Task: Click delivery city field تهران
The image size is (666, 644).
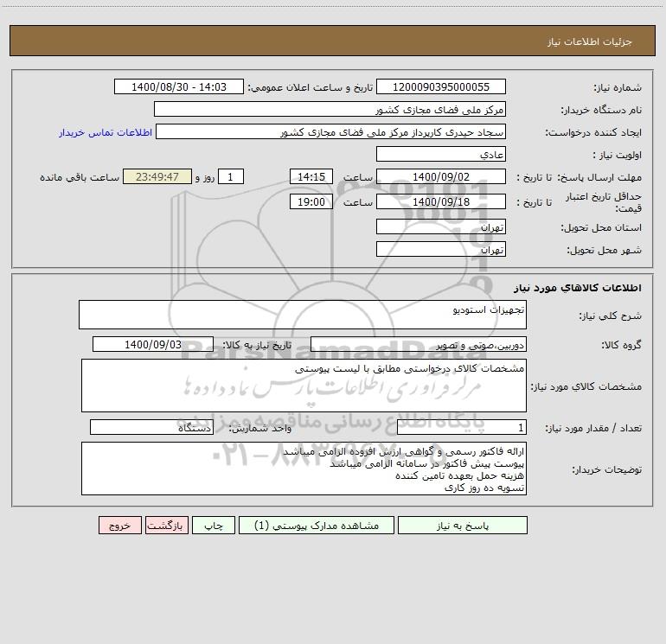Action: 441,249
